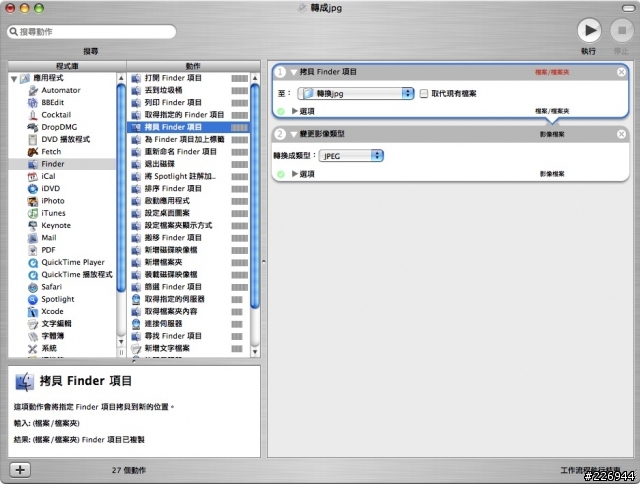Collapse the 應用程式 library tree
Screen dimensions: 640x484
pyautogui.click(x=14, y=78)
